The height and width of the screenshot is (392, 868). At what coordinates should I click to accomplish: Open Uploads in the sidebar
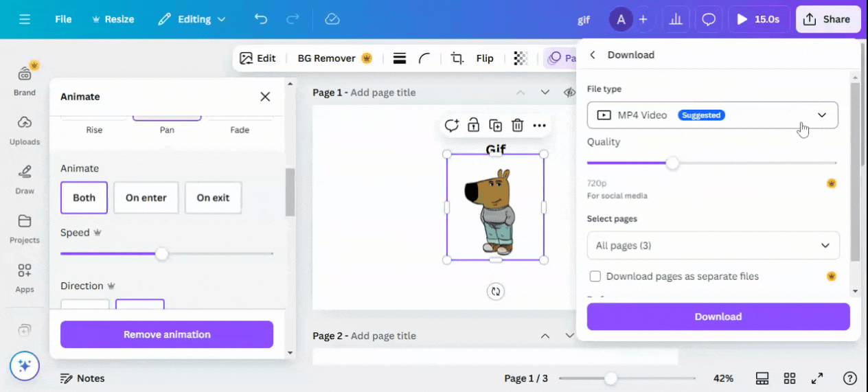point(25,130)
